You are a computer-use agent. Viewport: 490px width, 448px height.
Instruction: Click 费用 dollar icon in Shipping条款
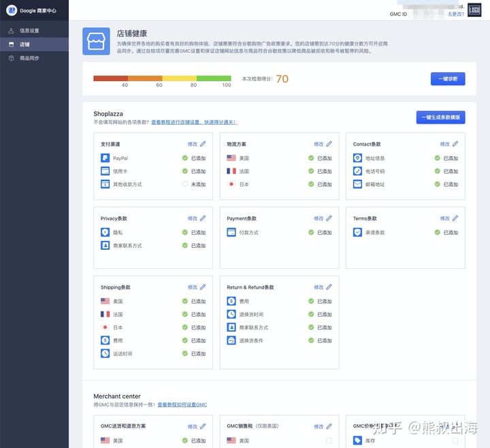[x=105, y=340]
